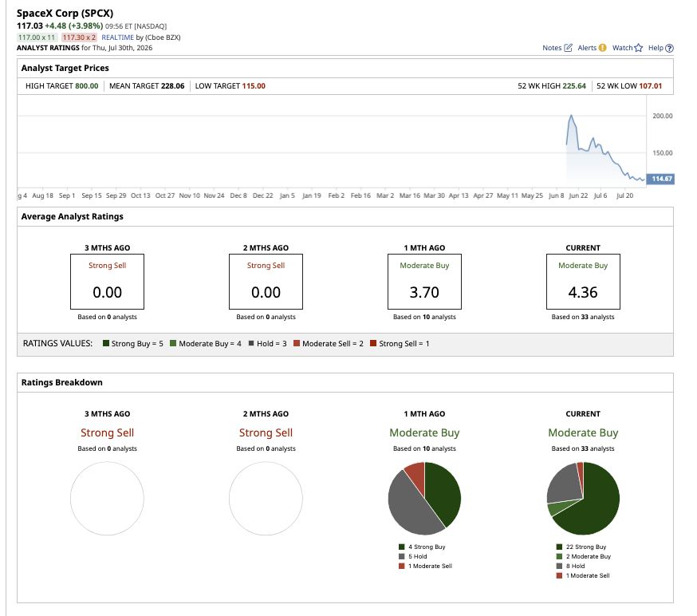Click '1 Moderate Sell' under 1 MTH AGO pie
This screenshot has width=697, height=616.
(425, 567)
